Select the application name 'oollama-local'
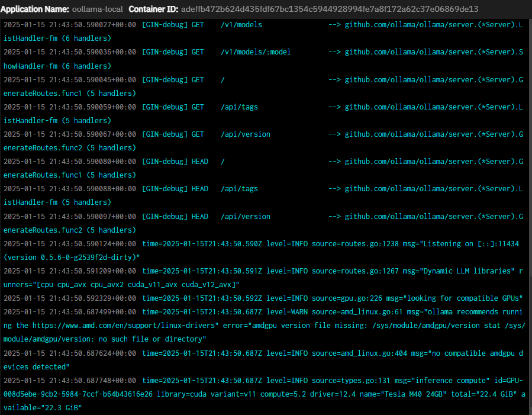532x415 pixels. click(98, 9)
